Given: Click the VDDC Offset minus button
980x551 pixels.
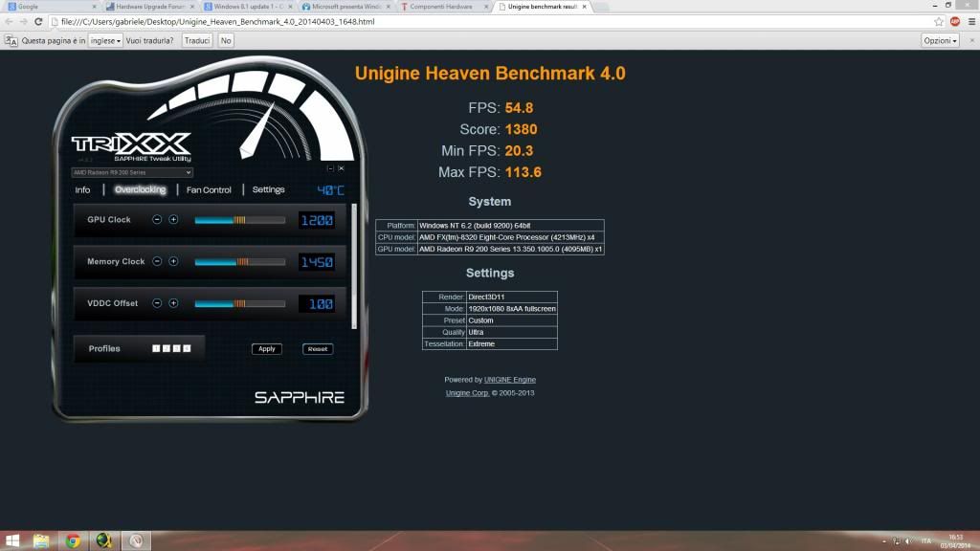Looking at the screenshot, I should click(157, 303).
